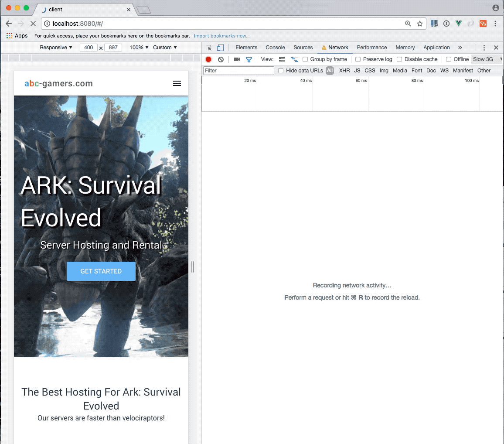This screenshot has height=444, width=504.
Task: Toggle the device toolbar icon
Action: pyautogui.click(x=220, y=48)
